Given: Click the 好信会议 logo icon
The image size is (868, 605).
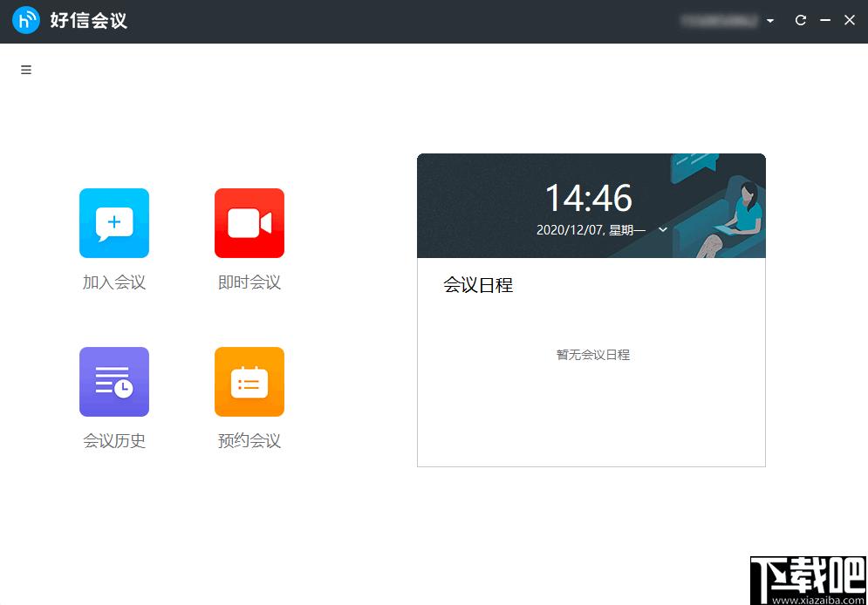Looking at the screenshot, I should click(25, 20).
